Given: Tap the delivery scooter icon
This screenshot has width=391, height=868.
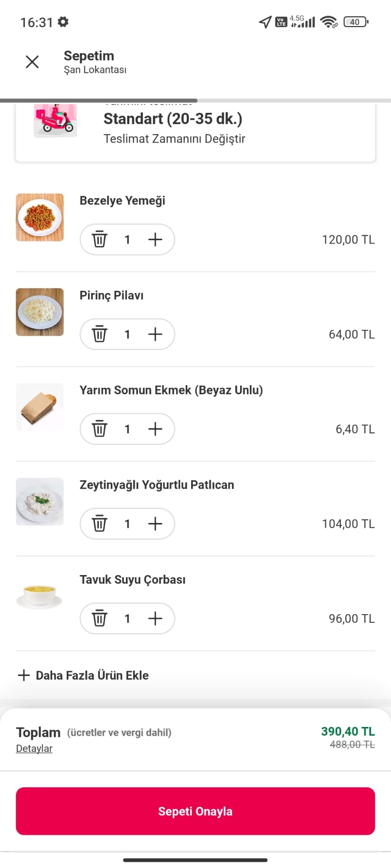Looking at the screenshot, I should point(55,120).
